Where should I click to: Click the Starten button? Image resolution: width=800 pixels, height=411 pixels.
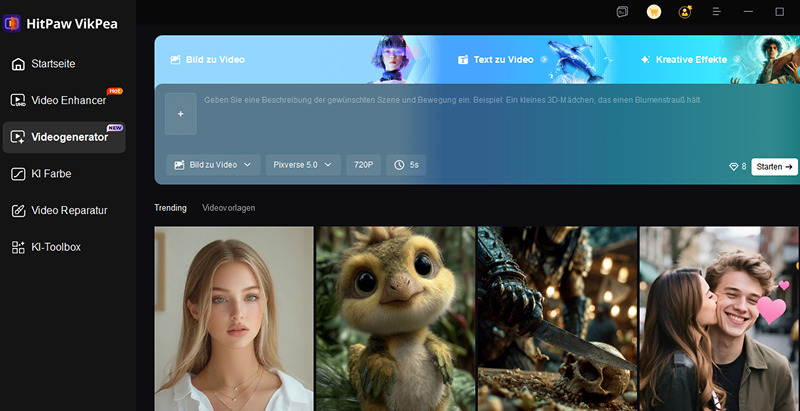pyautogui.click(x=774, y=167)
